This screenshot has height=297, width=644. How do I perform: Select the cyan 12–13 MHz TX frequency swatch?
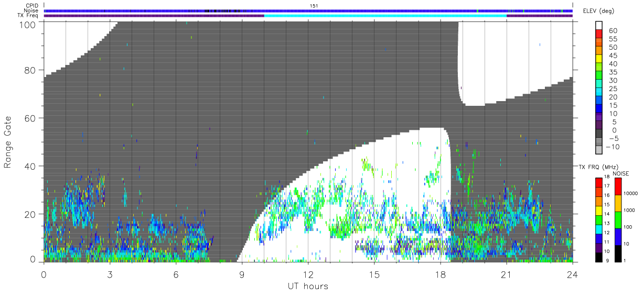pyautogui.click(x=599, y=228)
